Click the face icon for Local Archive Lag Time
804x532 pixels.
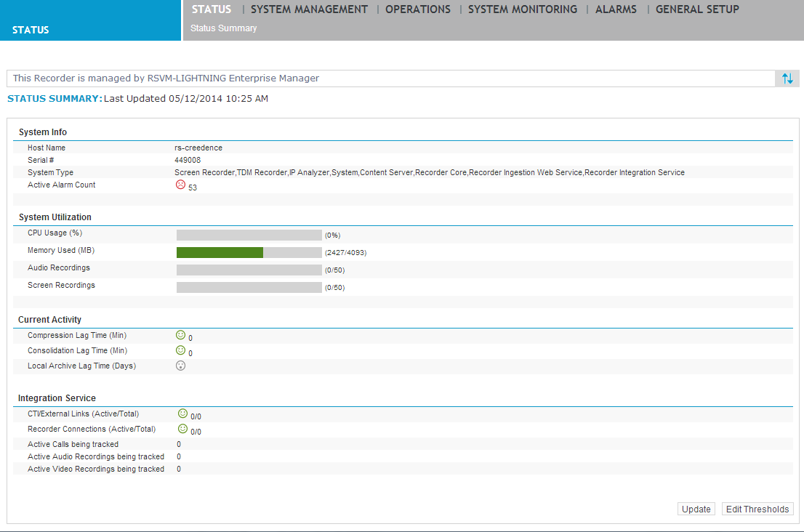(180, 365)
